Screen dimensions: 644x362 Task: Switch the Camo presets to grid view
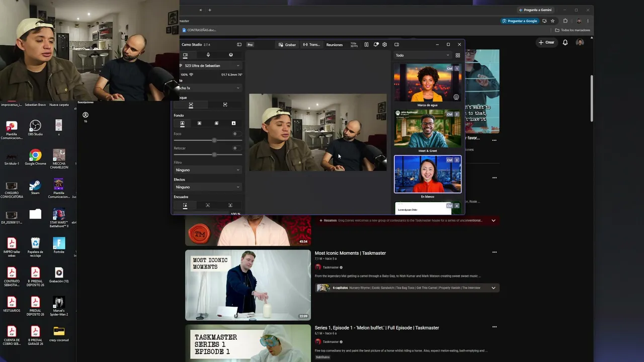(x=458, y=55)
